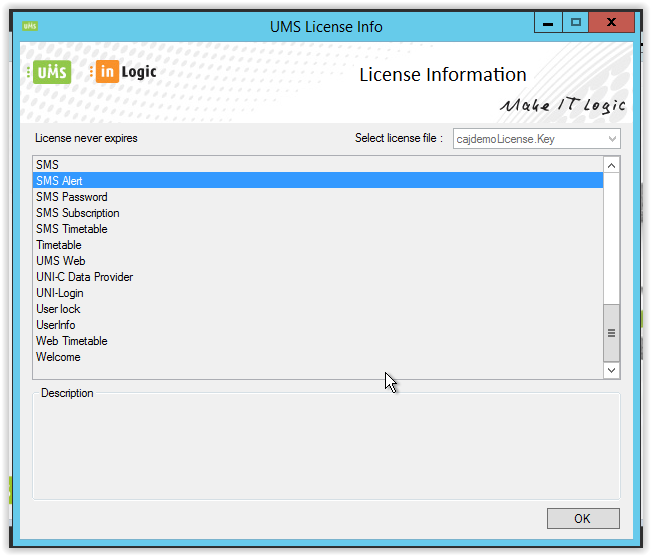Select the SMS list entry

click(x=47, y=165)
